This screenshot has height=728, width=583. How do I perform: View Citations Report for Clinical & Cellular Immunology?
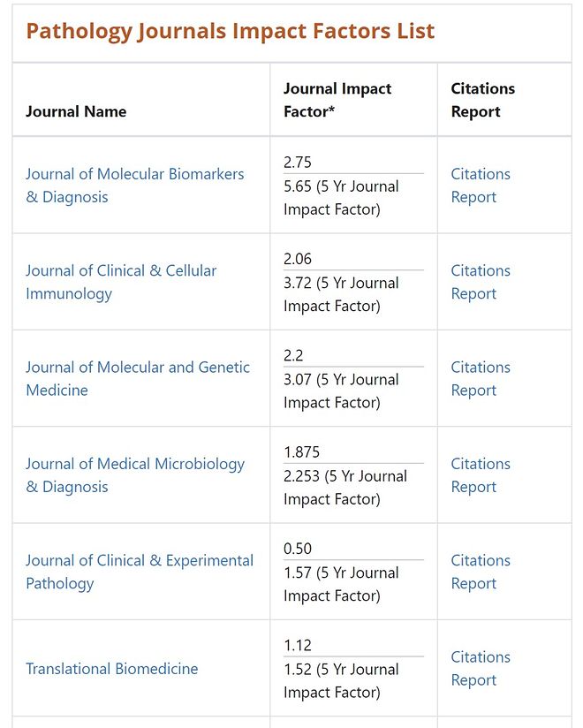(x=481, y=282)
